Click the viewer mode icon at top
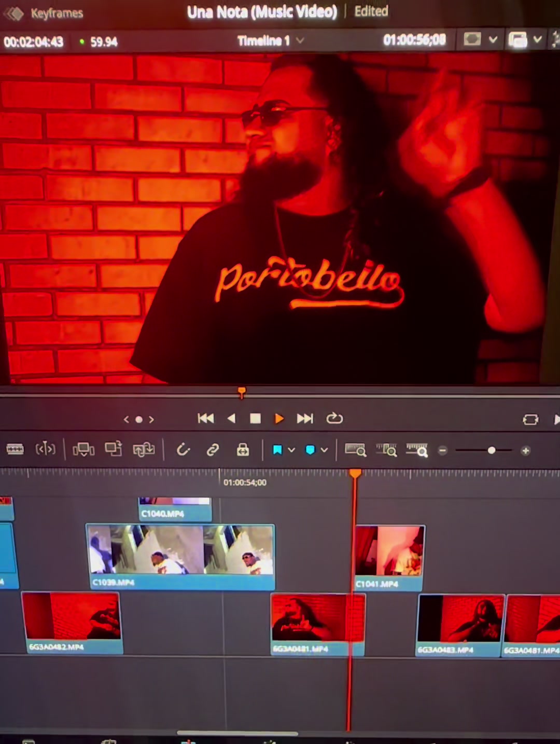This screenshot has width=560, height=744. point(472,39)
